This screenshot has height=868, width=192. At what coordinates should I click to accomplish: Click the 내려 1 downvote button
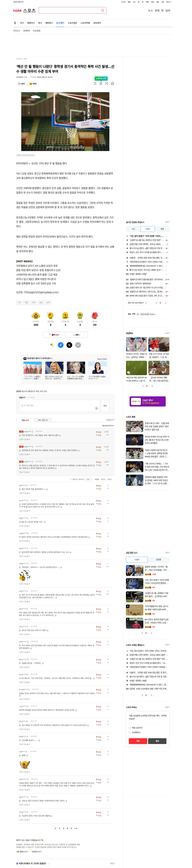coord(77,335)
